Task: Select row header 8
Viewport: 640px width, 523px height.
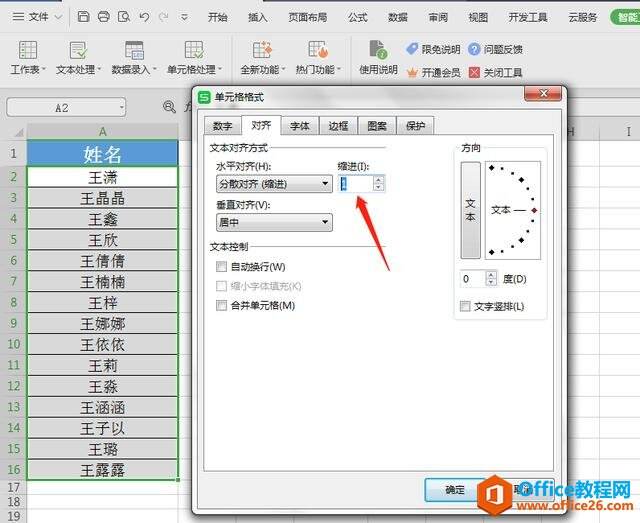Action: tap(13, 302)
